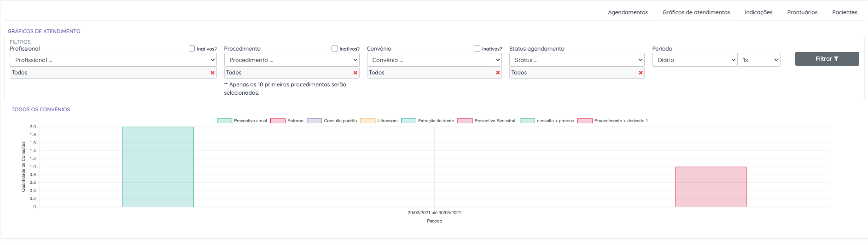This screenshot has height=245, width=868.
Task: Open the Profissional dropdown
Action: [113, 60]
